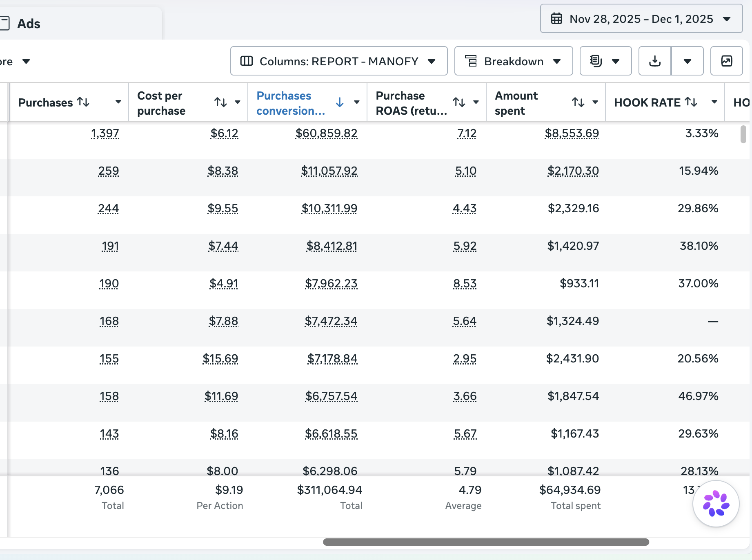752x560 pixels.
Task: Toggle Purchases conversion value descending sort arrow
Action: pyautogui.click(x=340, y=102)
